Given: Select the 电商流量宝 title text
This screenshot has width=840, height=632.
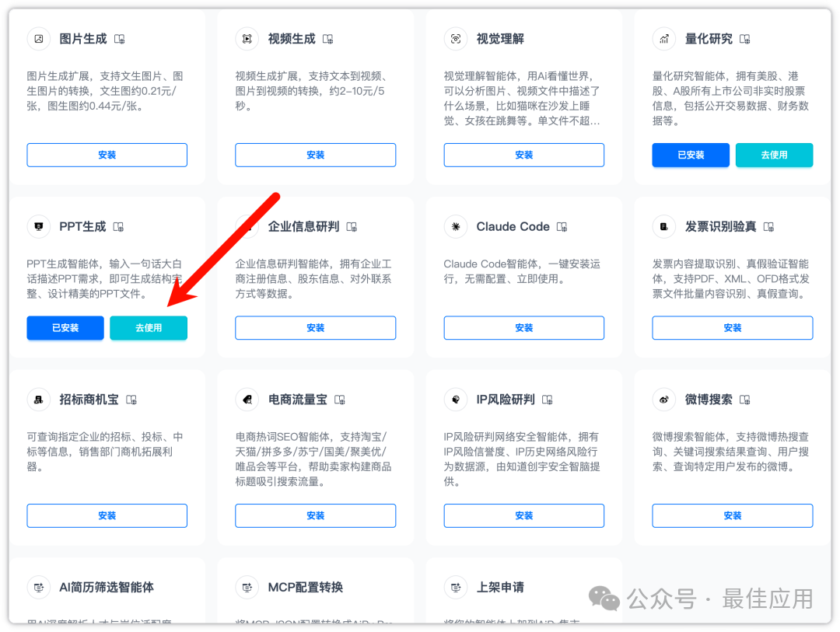Looking at the screenshot, I should [x=297, y=400].
